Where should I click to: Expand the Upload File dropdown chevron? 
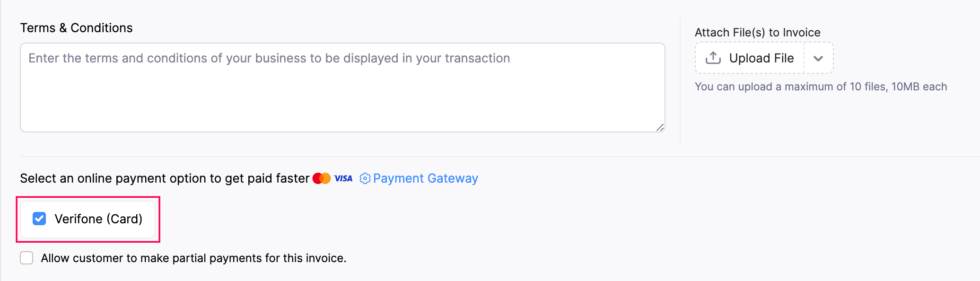tap(818, 58)
